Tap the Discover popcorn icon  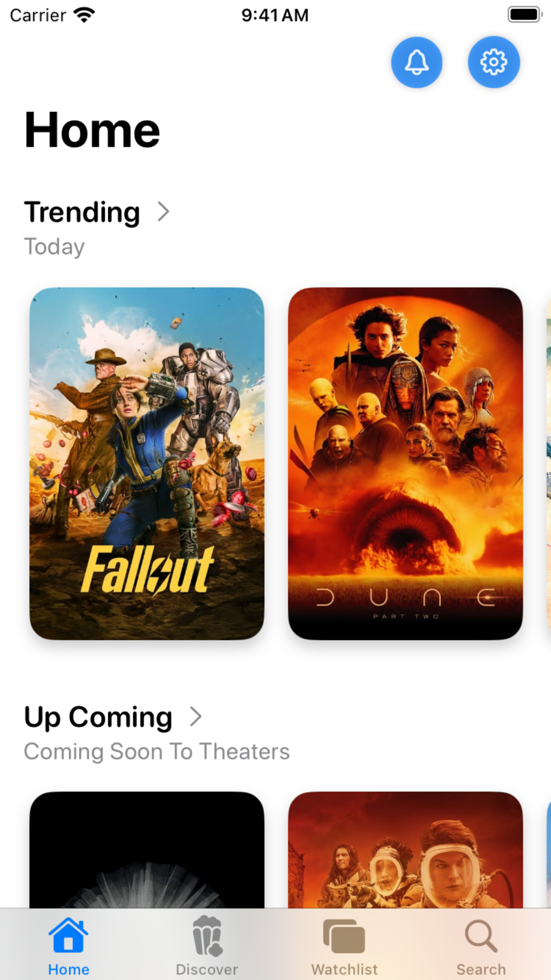[207, 935]
